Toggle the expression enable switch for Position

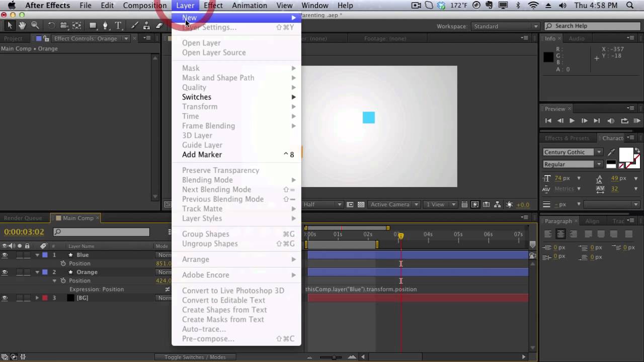point(168,289)
